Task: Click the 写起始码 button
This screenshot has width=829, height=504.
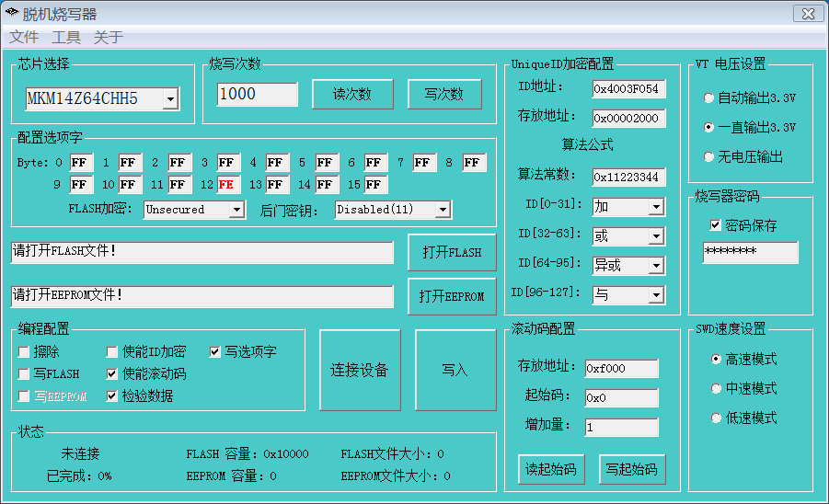Action: pyautogui.click(x=632, y=469)
